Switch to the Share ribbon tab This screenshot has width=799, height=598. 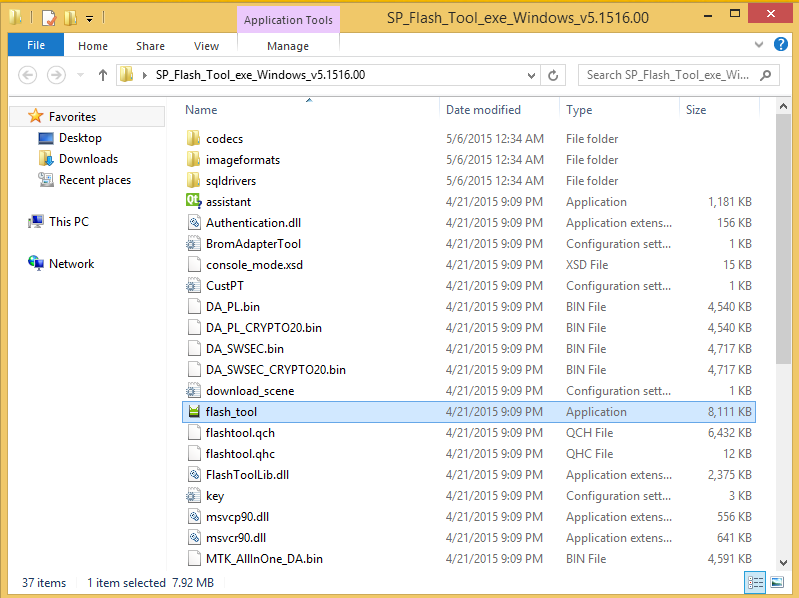click(x=150, y=46)
